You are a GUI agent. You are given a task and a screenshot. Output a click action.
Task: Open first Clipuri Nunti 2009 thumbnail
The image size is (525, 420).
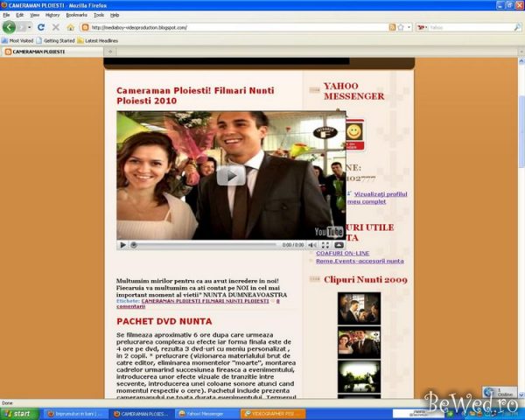pos(359,309)
